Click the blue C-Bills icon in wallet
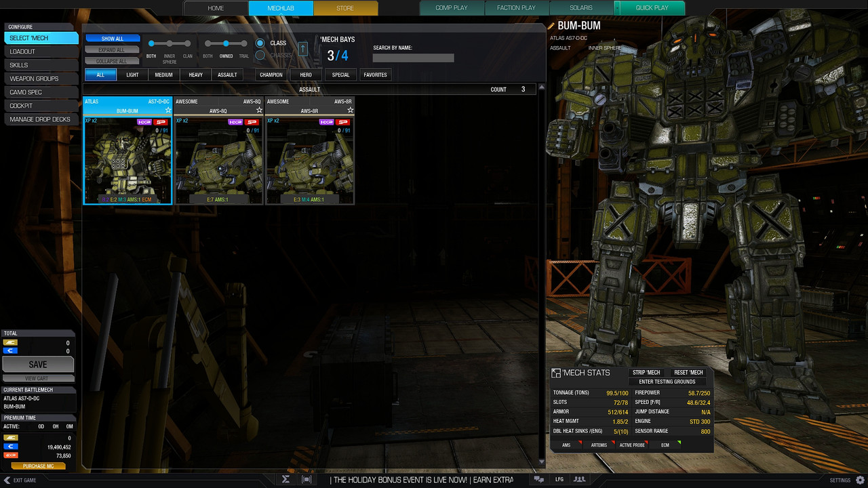 pos(11,447)
